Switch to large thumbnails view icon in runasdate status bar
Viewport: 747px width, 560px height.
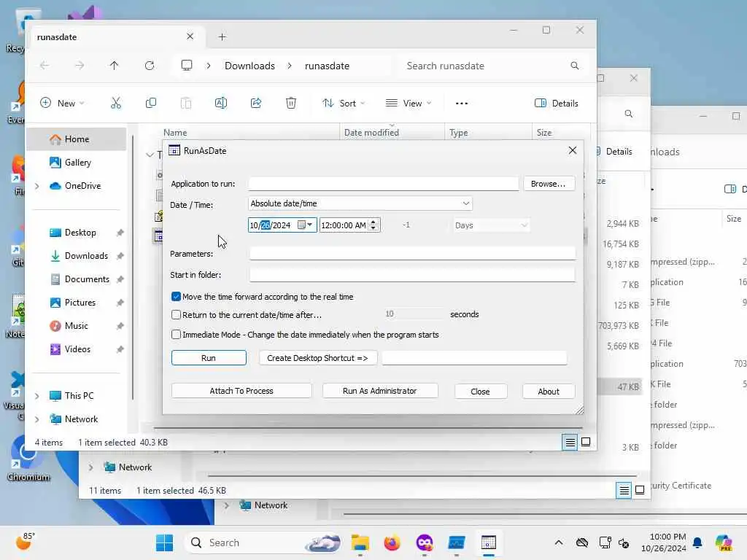pos(586,443)
